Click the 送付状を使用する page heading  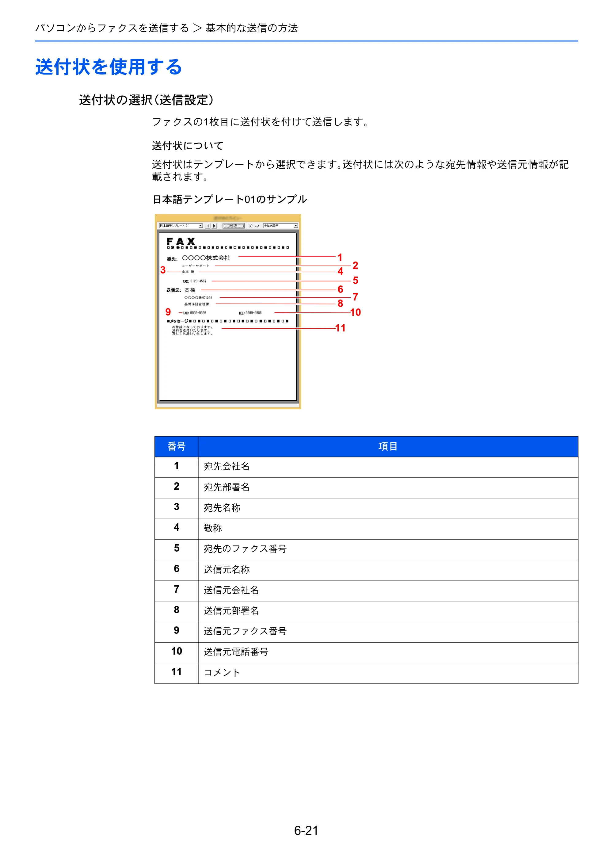click(109, 67)
